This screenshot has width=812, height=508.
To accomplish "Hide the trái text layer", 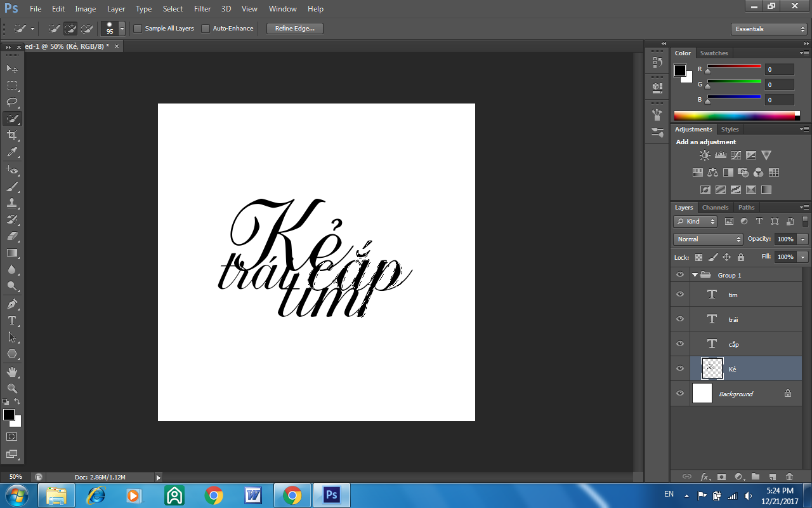I will 680,319.
